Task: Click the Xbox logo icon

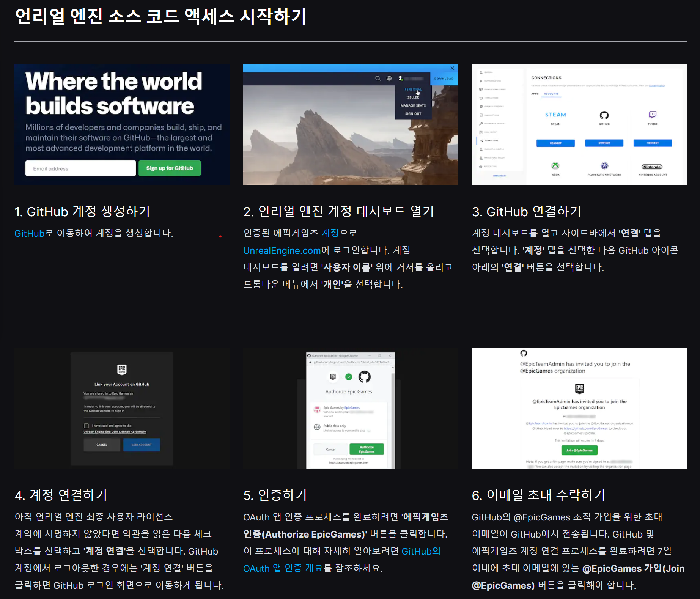Action: pos(555,166)
